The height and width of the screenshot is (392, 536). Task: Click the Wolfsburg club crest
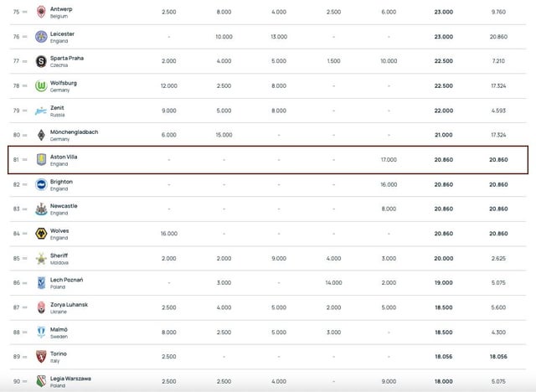click(41, 86)
